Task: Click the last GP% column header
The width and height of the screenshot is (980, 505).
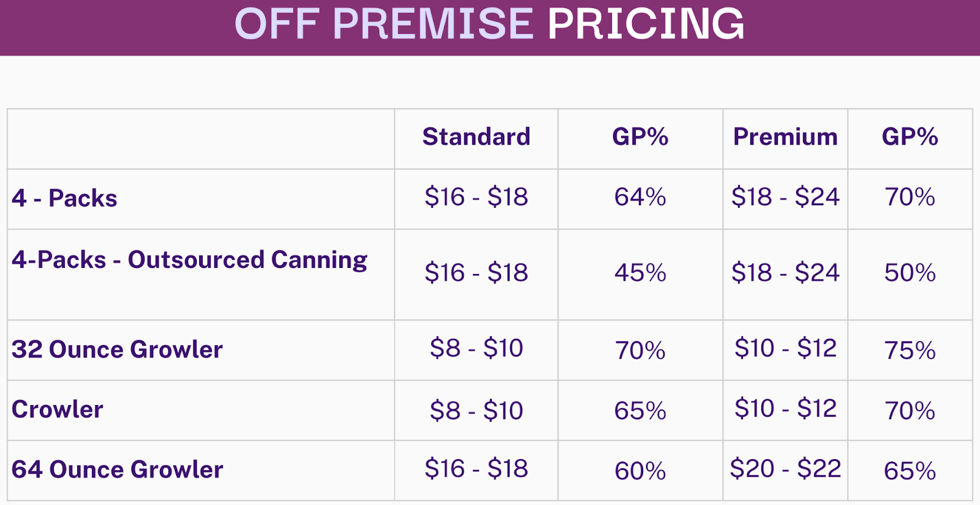Action: [x=910, y=137]
